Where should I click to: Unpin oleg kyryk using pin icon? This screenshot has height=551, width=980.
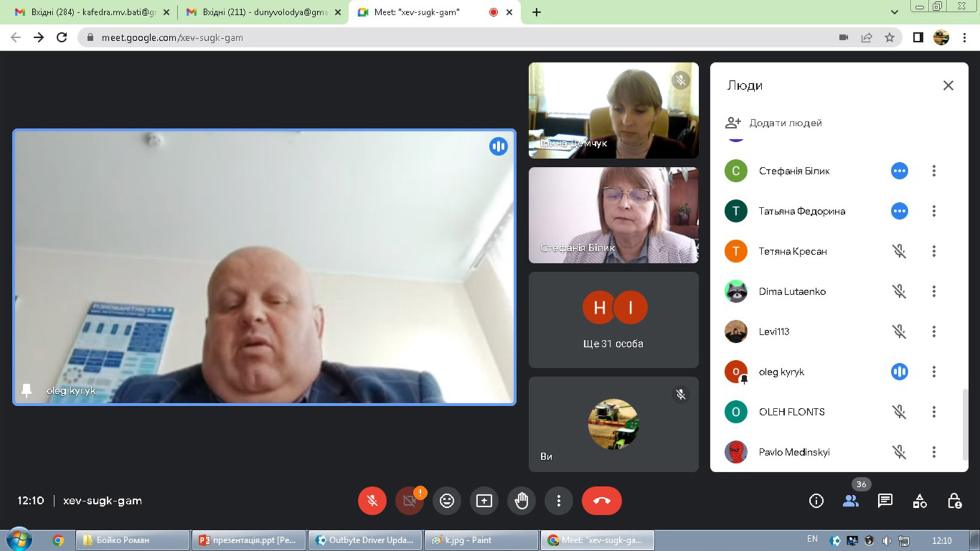click(26, 391)
